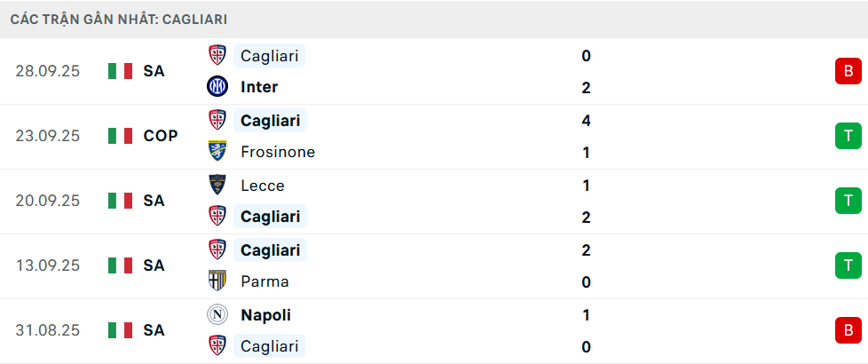Click Cagliari crest in the Inter match

[x=217, y=56]
